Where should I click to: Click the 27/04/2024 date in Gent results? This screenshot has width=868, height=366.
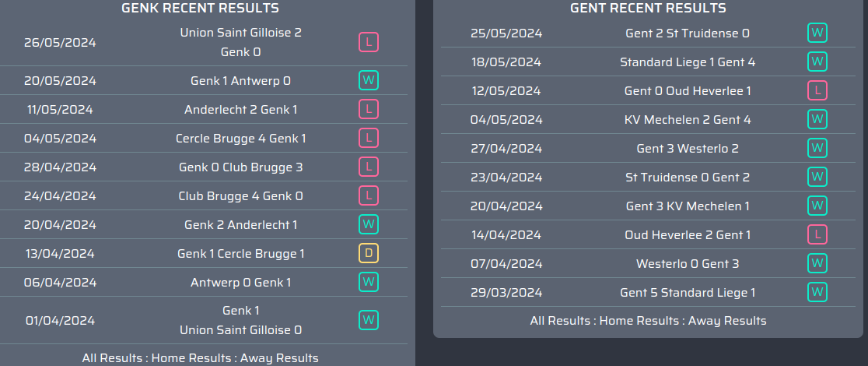tap(506, 148)
